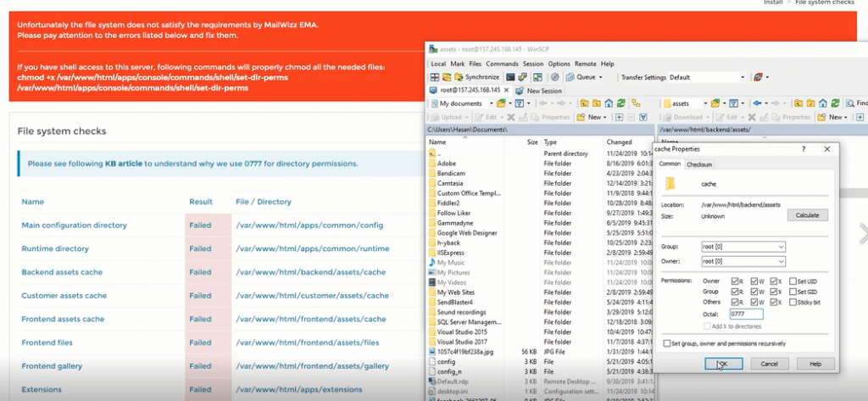
Task: Open the preferences gear icon in WinSCP toolbar
Action: coord(557,77)
